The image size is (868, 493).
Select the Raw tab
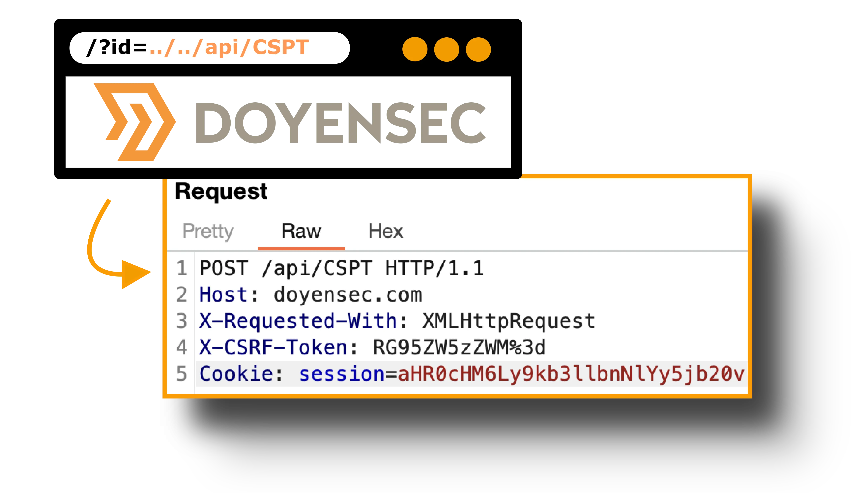[x=301, y=232]
